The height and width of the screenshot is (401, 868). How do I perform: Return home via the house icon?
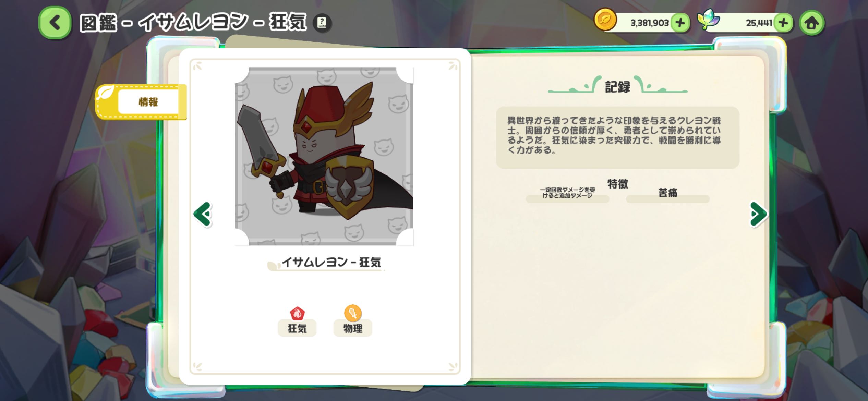(811, 23)
